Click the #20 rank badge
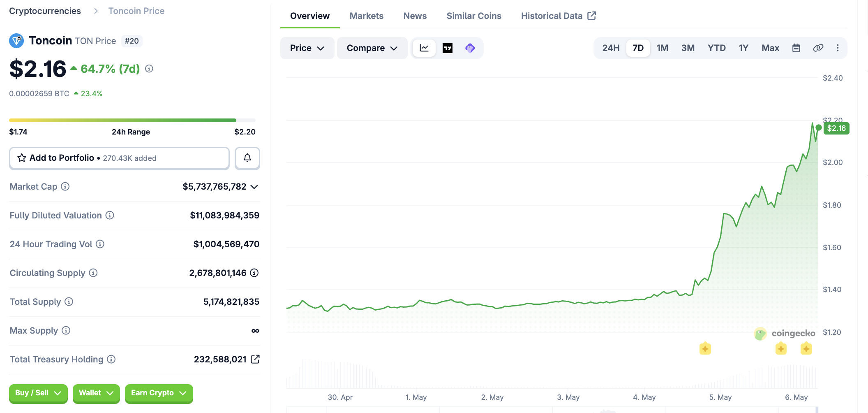This screenshot has width=868, height=413. tap(132, 41)
